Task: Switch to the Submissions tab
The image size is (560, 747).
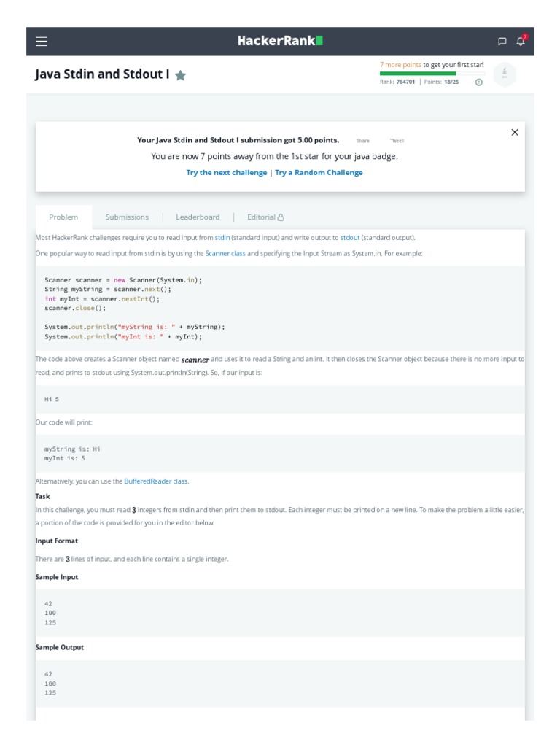Action: [127, 217]
